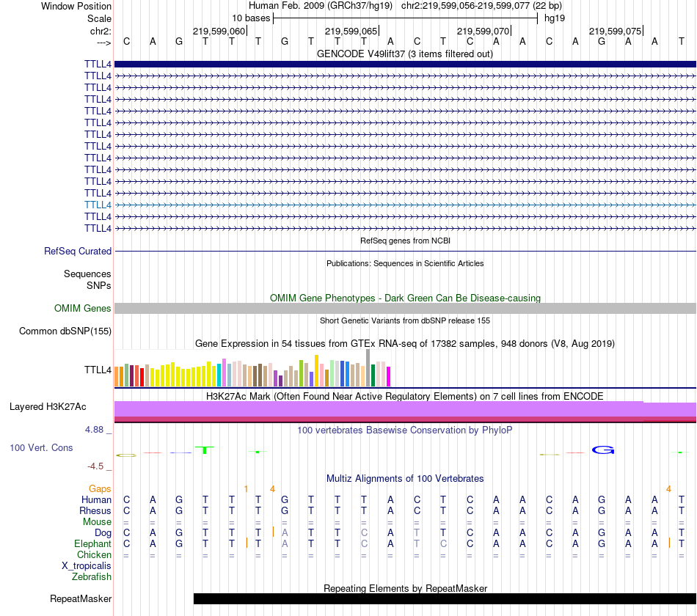697x616 pixels.
Task: Click position marker 219,599,075
Action: click(x=615, y=31)
